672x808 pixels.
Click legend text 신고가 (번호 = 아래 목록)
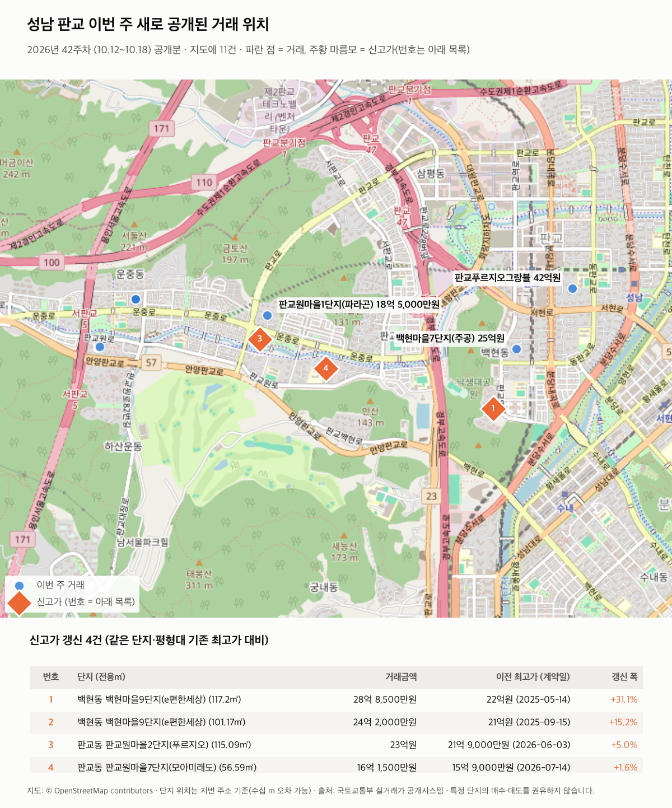click(86, 602)
